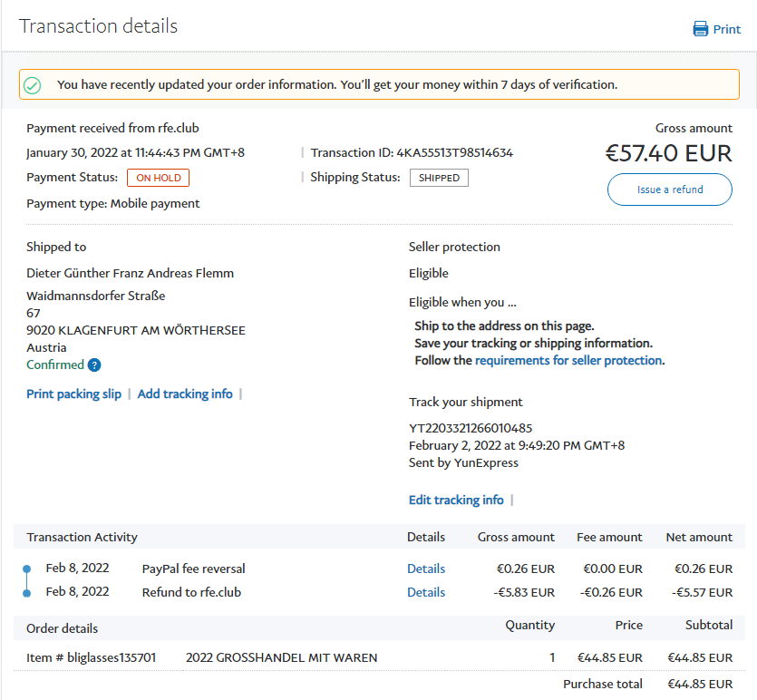Viewport: 757px width, 700px height.
Task: Select the Refund to rfe.club timeline dot
Action: pyautogui.click(x=26, y=593)
